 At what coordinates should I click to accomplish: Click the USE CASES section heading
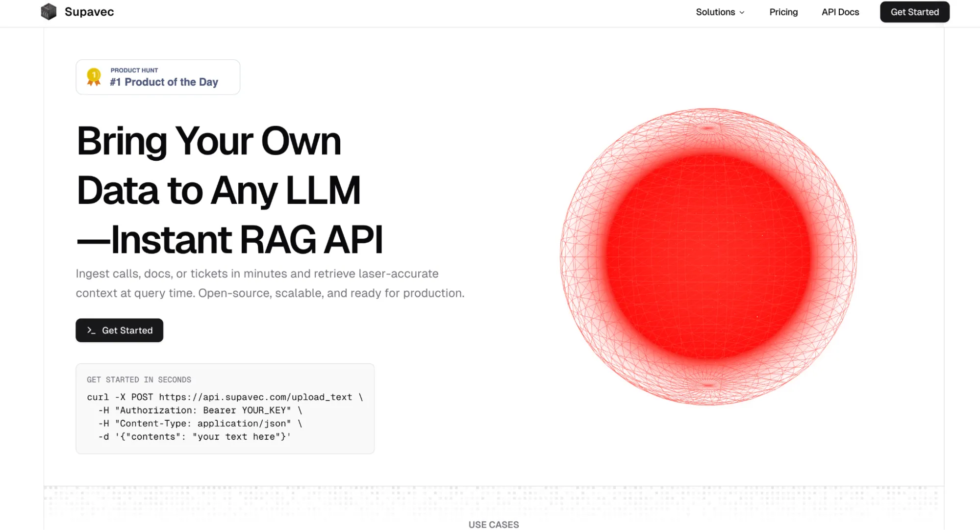point(493,524)
